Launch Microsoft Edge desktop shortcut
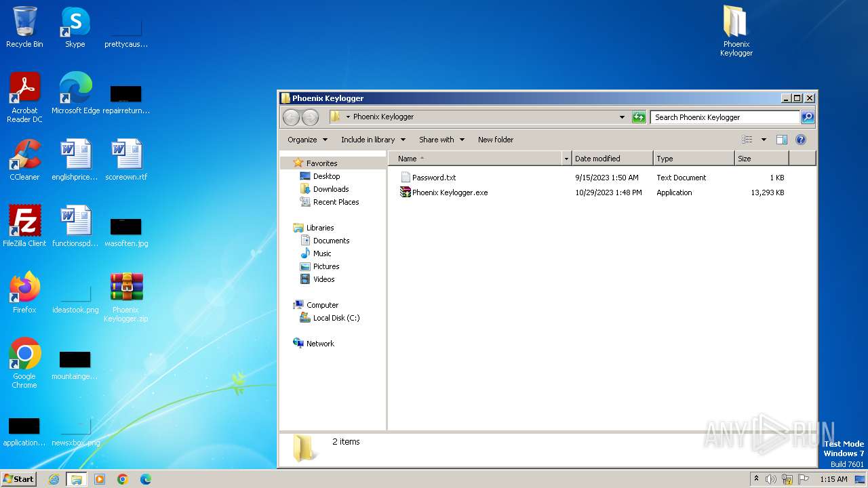 click(75, 94)
